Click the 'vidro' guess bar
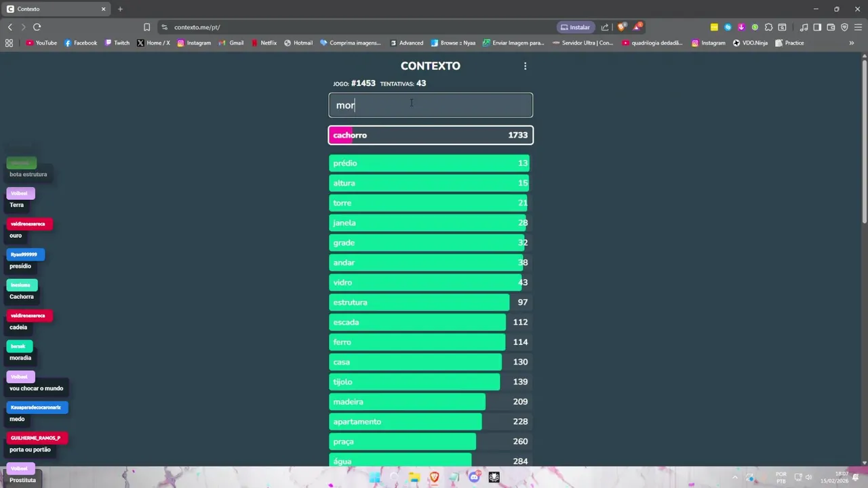 (429, 282)
